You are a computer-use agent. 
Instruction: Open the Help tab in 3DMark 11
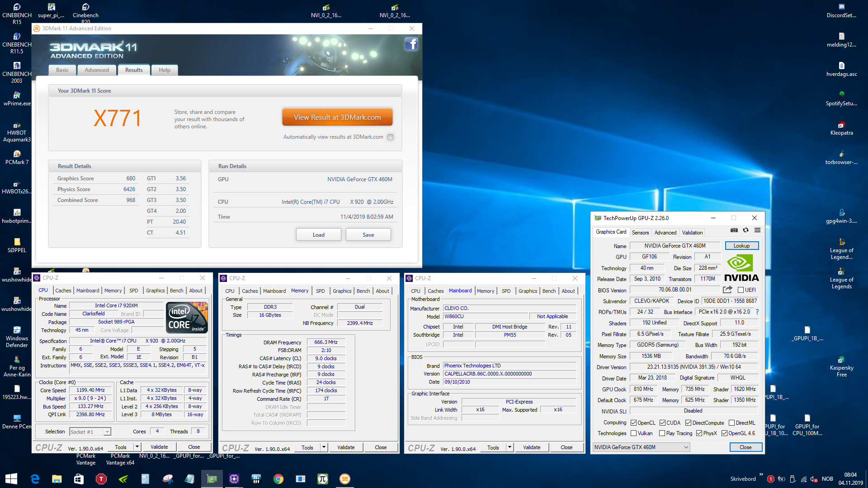tap(165, 70)
